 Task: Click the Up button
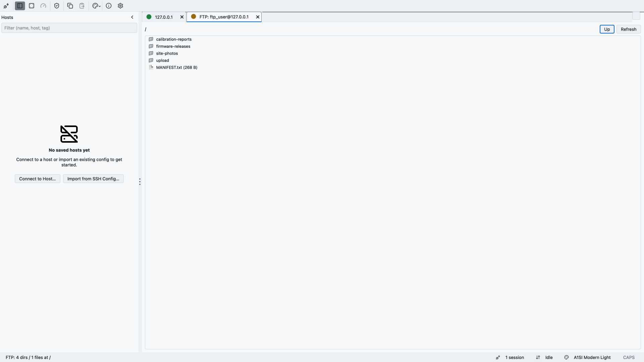tap(607, 29)
